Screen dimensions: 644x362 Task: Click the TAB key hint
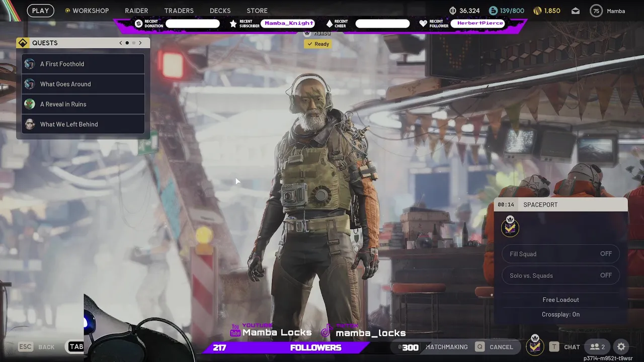[76, 347]
